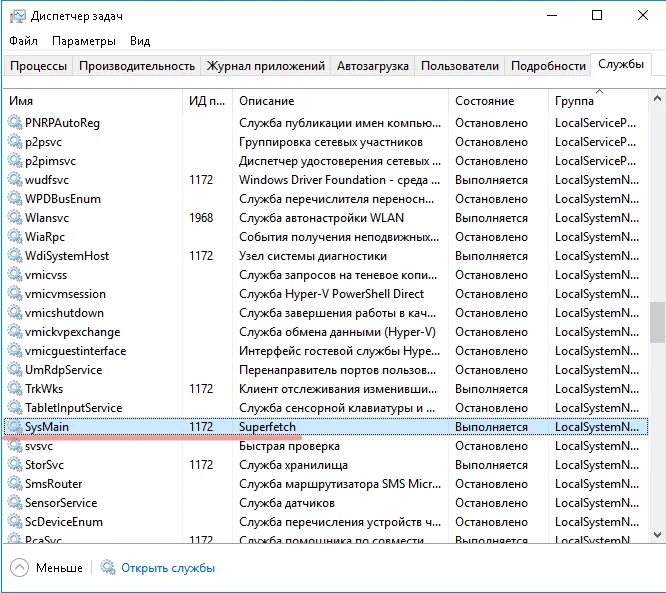This screenshot has width=666, height=593.
Task: Click the Открыть службы link
Action: 168,568
